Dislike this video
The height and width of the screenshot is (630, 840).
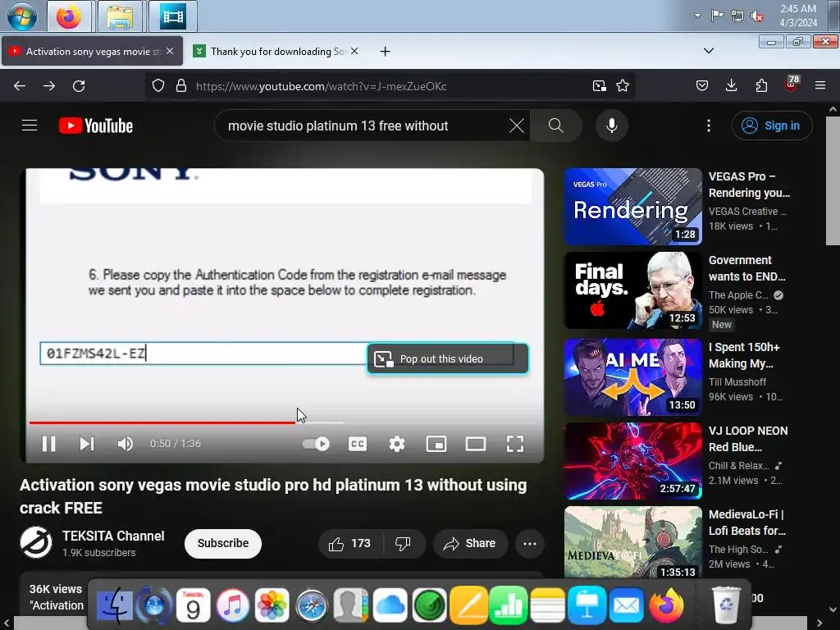coord(404,543)
